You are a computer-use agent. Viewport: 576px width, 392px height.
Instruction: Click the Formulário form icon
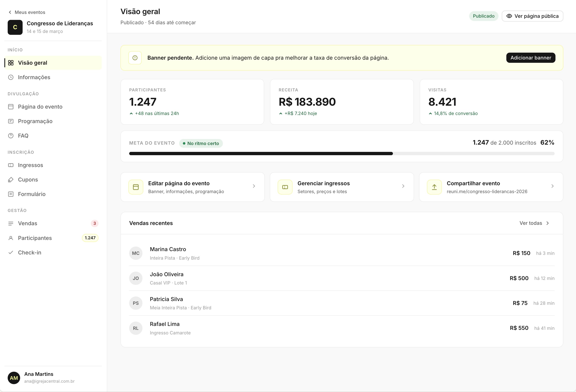(11, 194)
